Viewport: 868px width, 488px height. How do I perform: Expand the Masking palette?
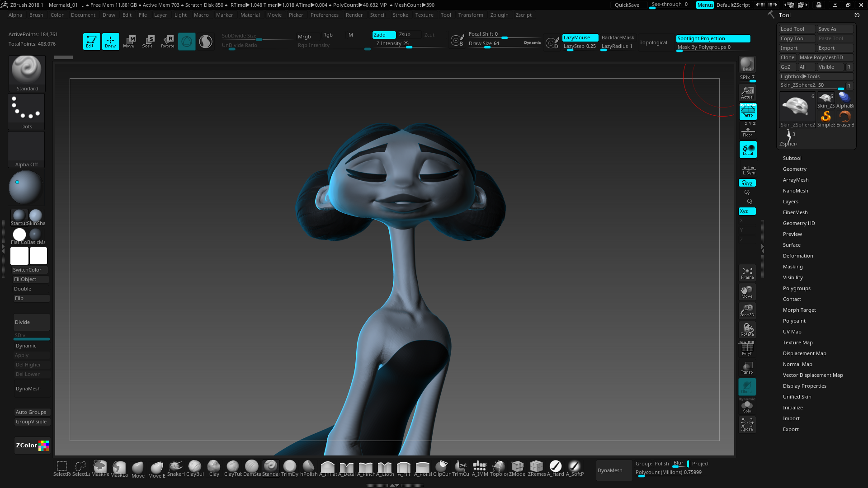coord(793,267)
